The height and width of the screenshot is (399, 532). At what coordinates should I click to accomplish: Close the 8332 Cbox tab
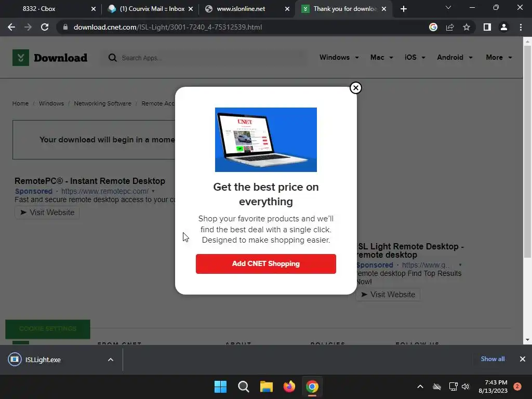pos(94,9)
